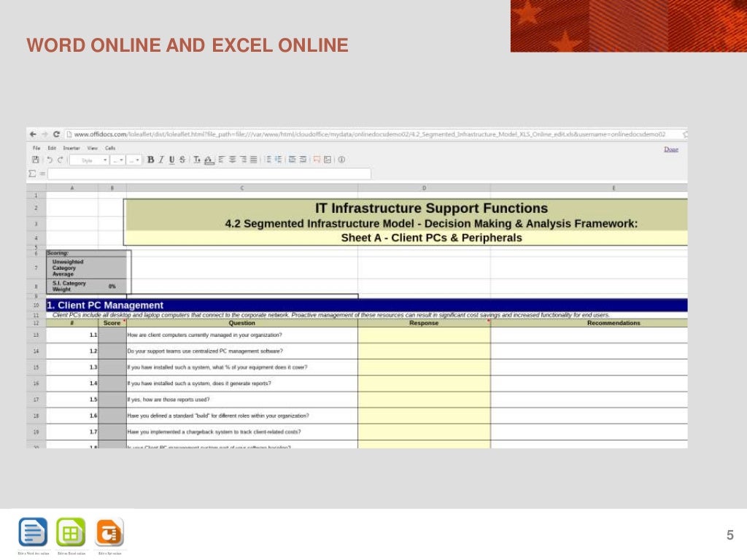Align cell text left
Viewport: 747px width, 560px height.
[221, 160]
